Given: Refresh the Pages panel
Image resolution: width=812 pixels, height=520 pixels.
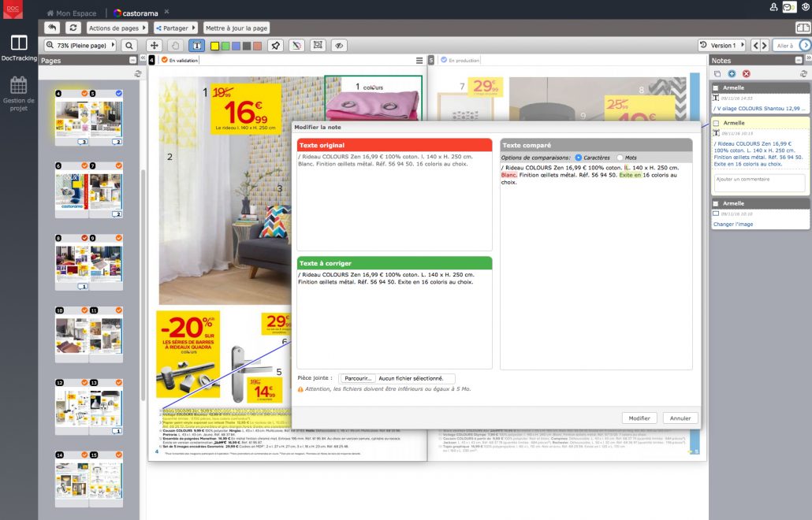Looking at the screenshot, I should pyautogui.click(x=137, y=74).
